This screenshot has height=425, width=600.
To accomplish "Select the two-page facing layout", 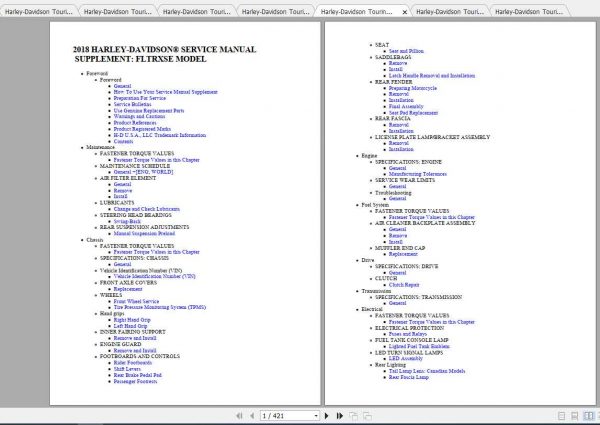I will point(588,416).
